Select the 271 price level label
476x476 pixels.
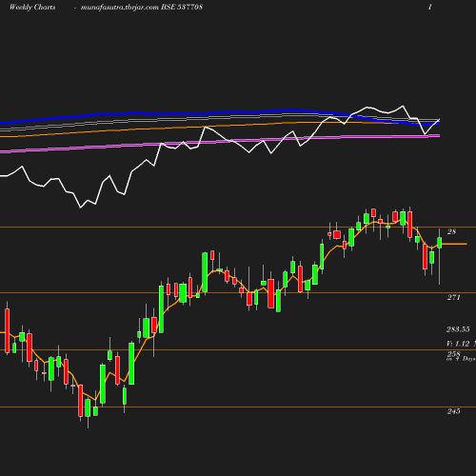coord(453,297)
